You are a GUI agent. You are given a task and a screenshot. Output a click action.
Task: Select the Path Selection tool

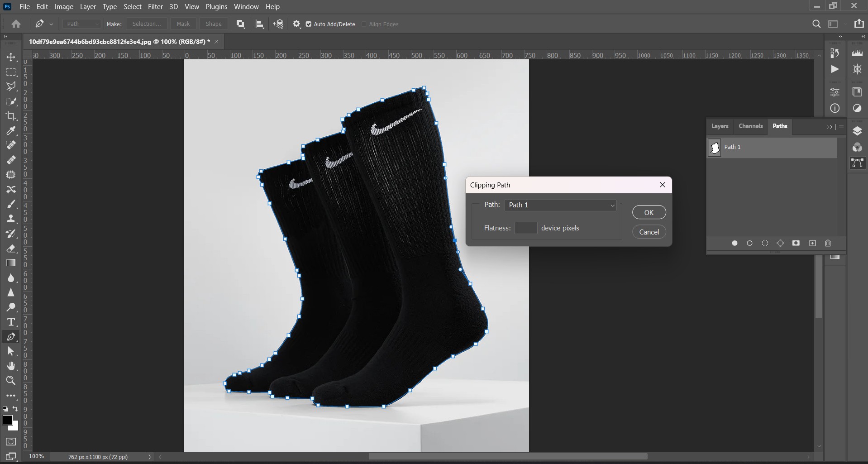[x=11, y=351]
